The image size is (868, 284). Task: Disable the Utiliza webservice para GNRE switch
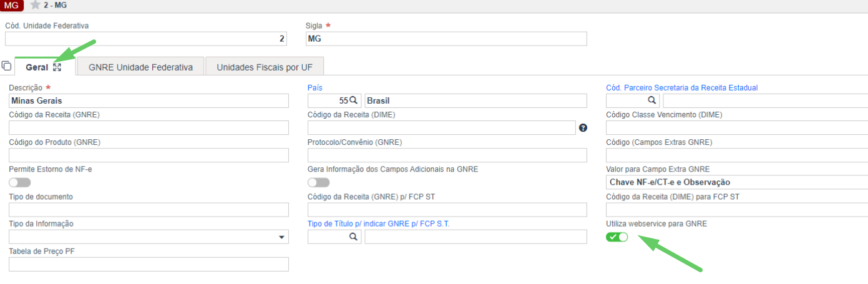pyautogui.click(x=617, y=237)
